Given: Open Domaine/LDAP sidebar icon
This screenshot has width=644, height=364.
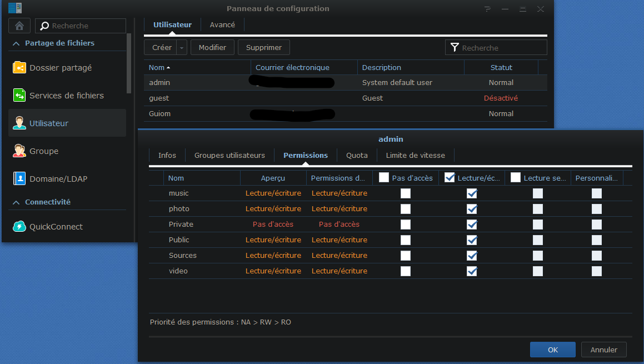Looking at the screenshot, I should [x=19, y=179].
